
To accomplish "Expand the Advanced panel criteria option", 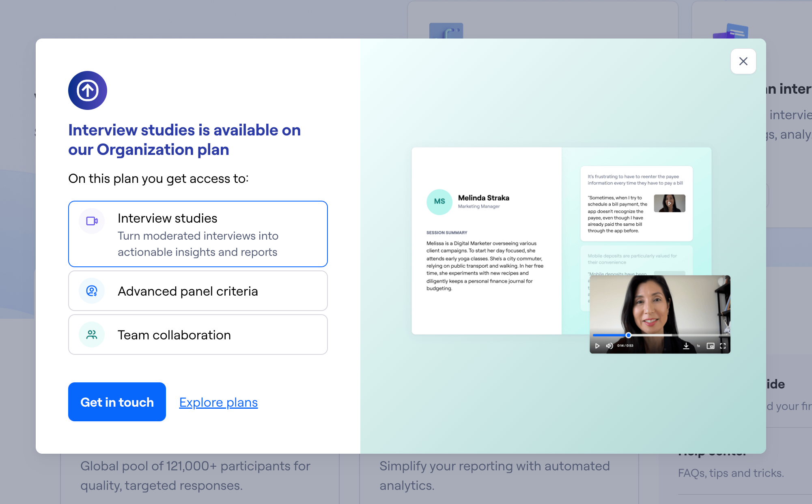I will [198, 291].
